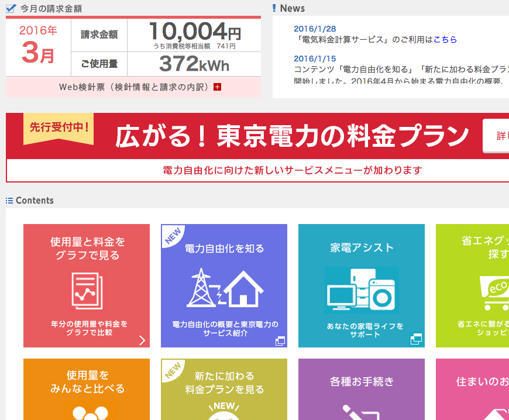Image resolution: width=509 pixels, height=420 pixels.
Task: Click the 2016年 3月 billing month cell
Action: point(38,47)
